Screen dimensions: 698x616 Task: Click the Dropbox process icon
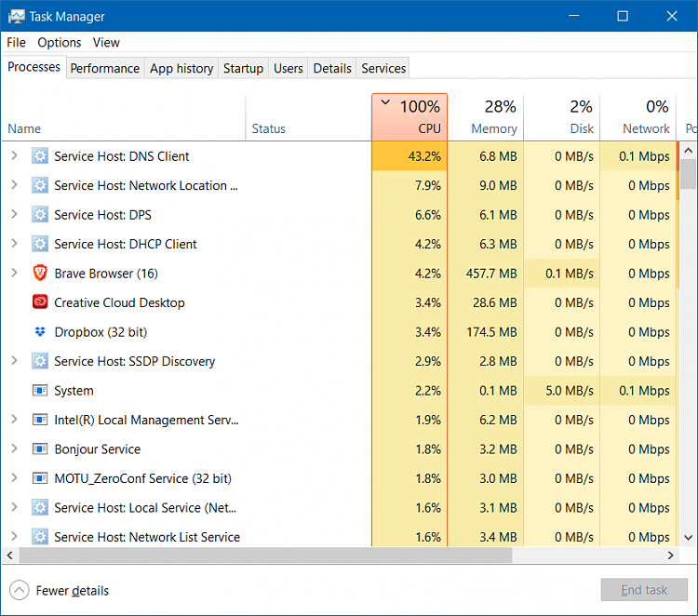point(40,332)
